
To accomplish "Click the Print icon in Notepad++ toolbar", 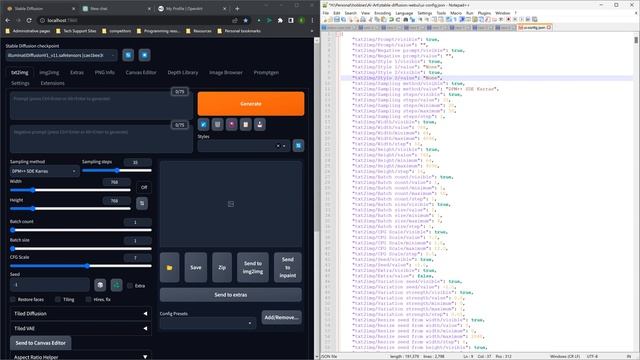I will [363, 19].
